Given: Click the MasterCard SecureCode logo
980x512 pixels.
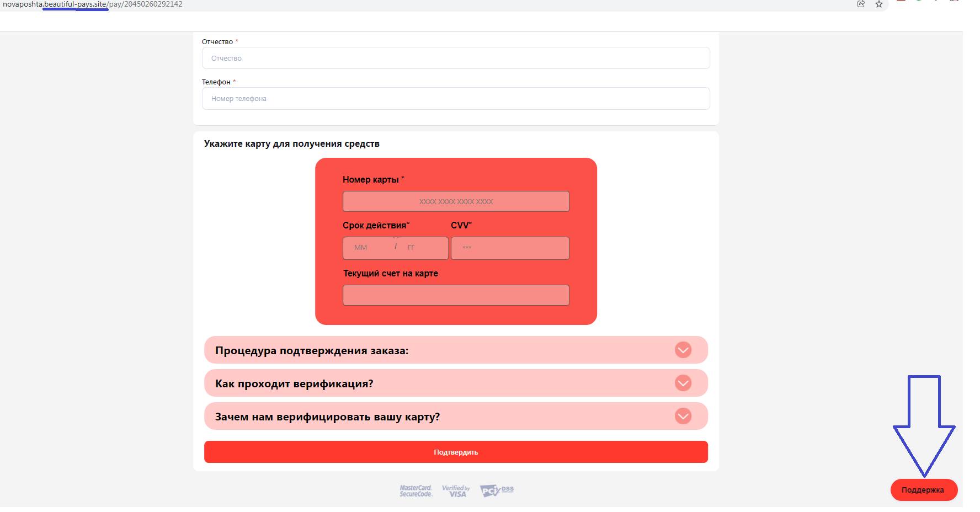Looking at the screenshot, I should click(416, 490).
